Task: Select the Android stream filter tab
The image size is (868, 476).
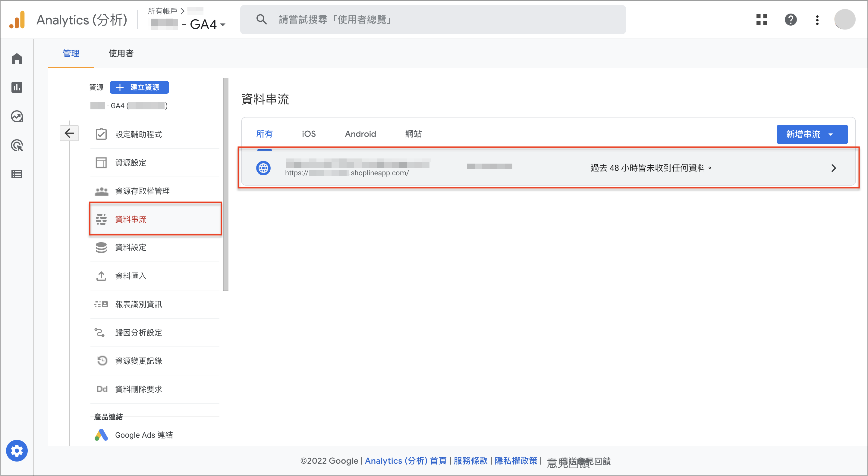Action: point(360,134)
